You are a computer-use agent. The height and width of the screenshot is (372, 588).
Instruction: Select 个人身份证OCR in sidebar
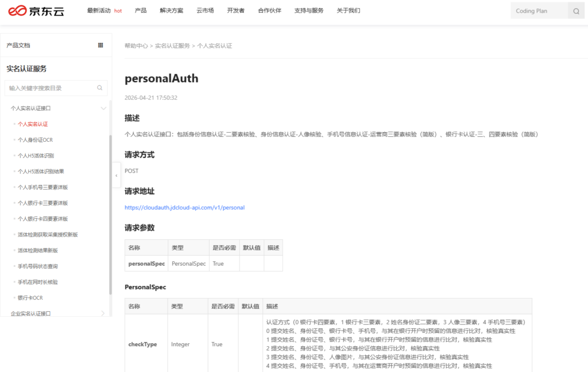pos(35,140)
